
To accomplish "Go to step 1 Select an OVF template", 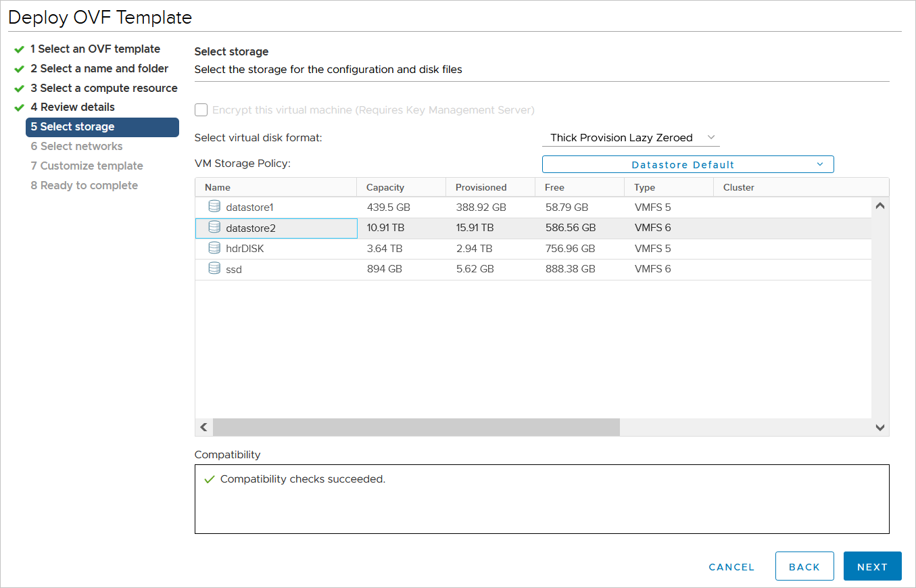I will [95, 49].
